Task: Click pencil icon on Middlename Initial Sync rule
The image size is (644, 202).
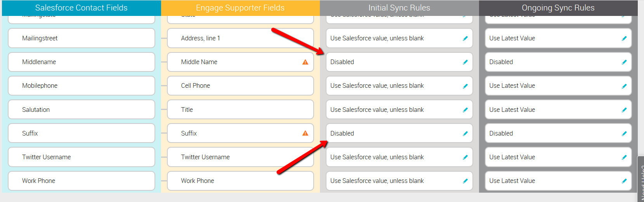Action: coord(465,62)
